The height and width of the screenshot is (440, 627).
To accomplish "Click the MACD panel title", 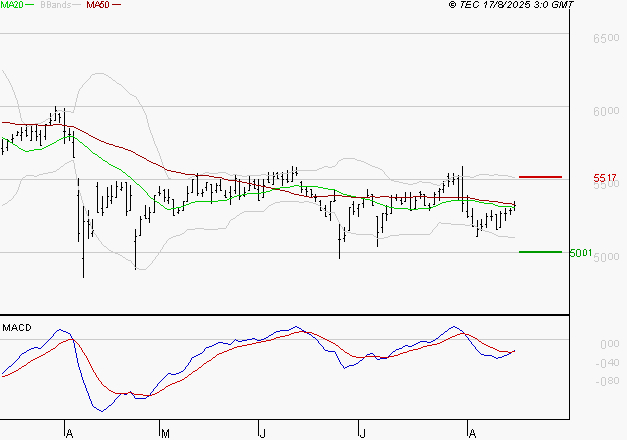I will click(x=17, y=327).
